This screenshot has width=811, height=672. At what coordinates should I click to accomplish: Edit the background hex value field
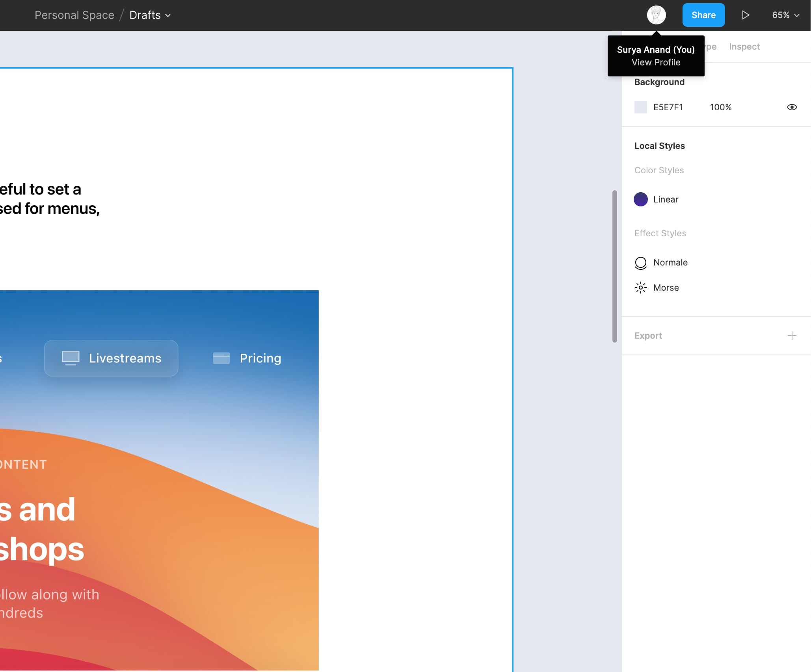668,107
